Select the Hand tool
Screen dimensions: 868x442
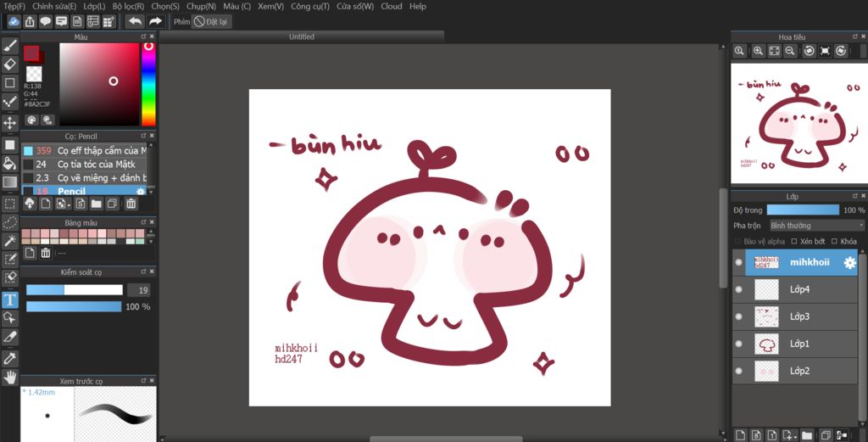click(x=10, y=378)
